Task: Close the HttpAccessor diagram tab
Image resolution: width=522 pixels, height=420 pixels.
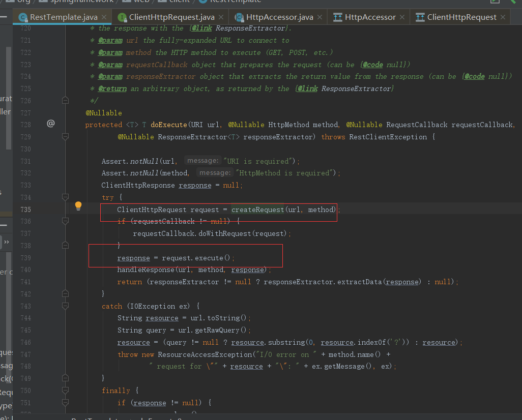Action: point(402,17)
